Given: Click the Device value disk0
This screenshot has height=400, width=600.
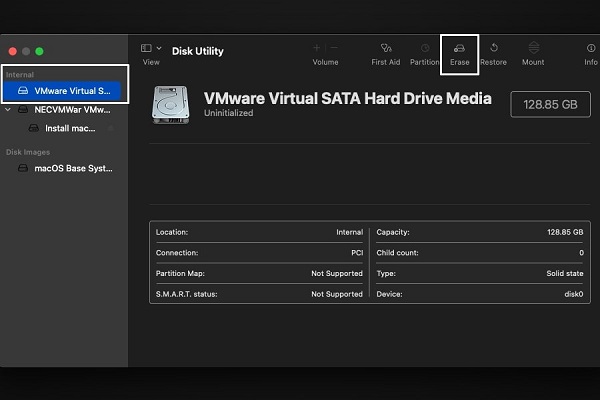Looking at the screenshot, I should [x=574, y=294].
